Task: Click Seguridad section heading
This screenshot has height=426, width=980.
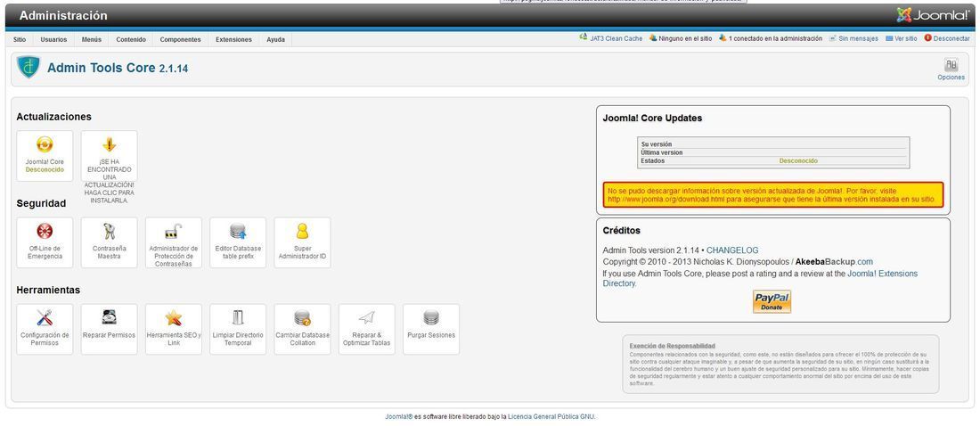Action: tap(41, 203)
